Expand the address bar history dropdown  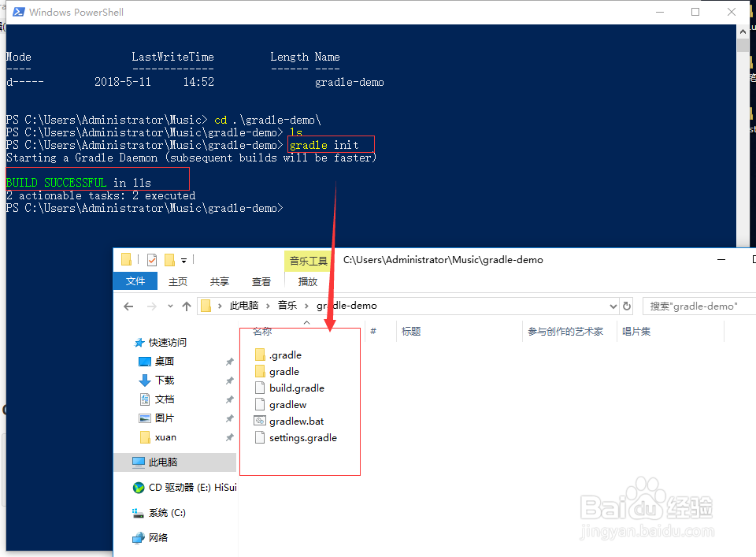(613, 306)
